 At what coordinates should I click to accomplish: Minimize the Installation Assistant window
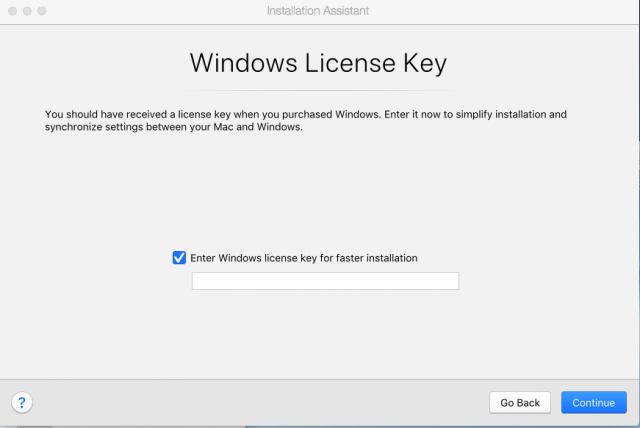(27, 11)
